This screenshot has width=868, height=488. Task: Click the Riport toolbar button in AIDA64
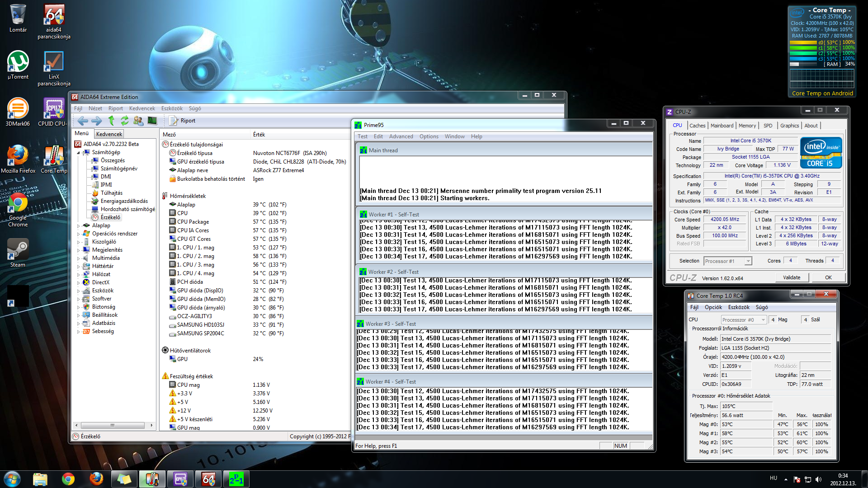pyautogui.click(x=182, y=121)
